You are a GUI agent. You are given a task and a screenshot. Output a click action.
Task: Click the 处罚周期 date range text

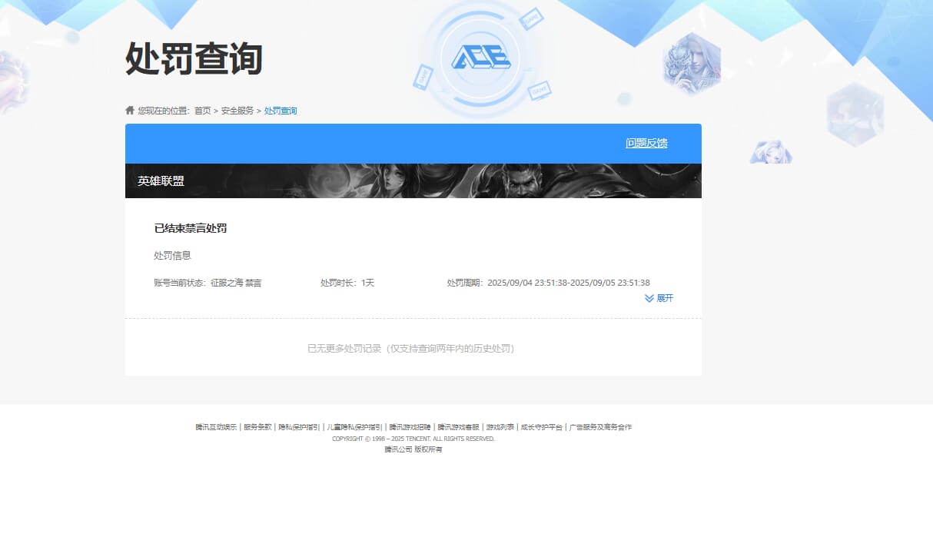coord(549,283)
